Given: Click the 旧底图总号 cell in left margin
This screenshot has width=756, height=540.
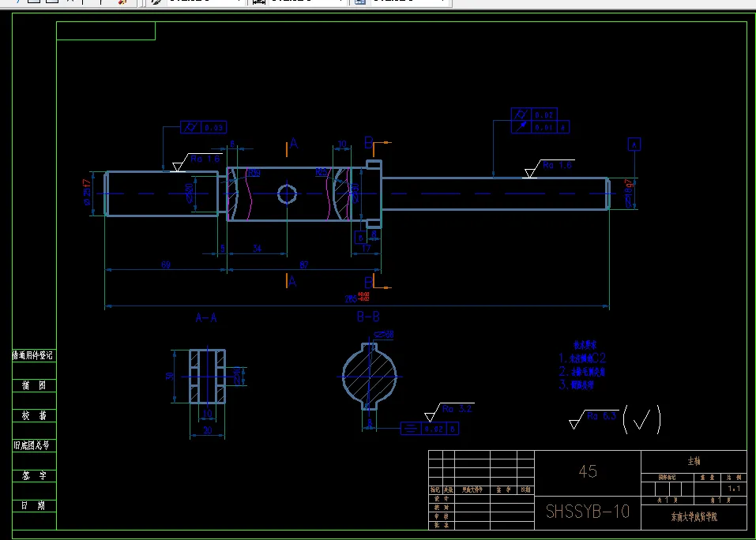Looking at the screenshot, I should click(x=34, y=445).
